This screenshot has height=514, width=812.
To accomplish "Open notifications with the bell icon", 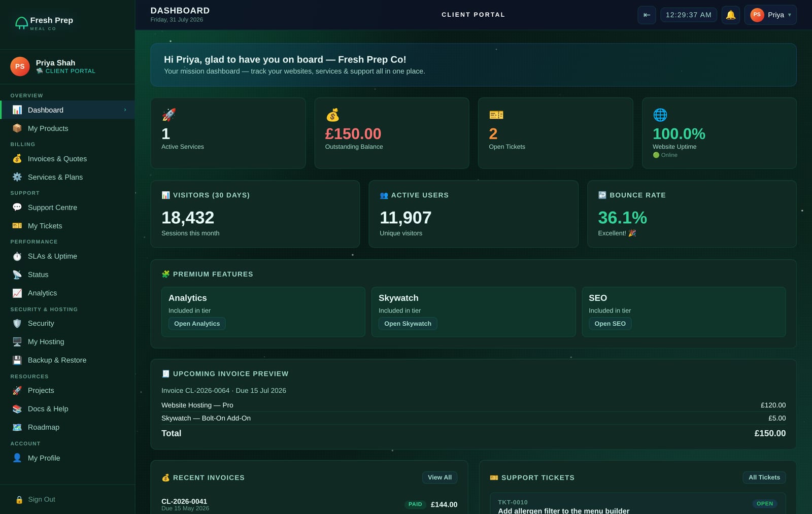I will 731,15.
